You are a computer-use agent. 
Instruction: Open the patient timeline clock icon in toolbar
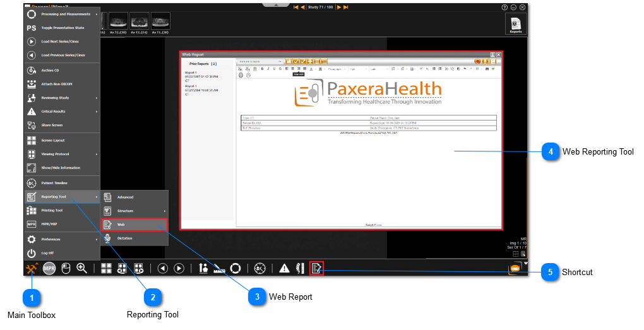point(259,268)
